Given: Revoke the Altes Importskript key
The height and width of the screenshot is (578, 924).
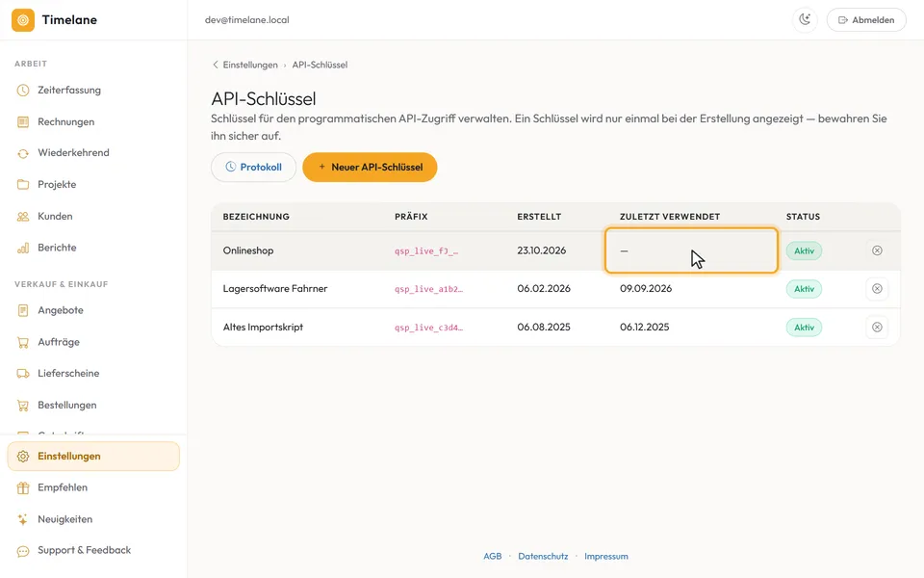Looking at the screenshot, I should click(877, 328).
